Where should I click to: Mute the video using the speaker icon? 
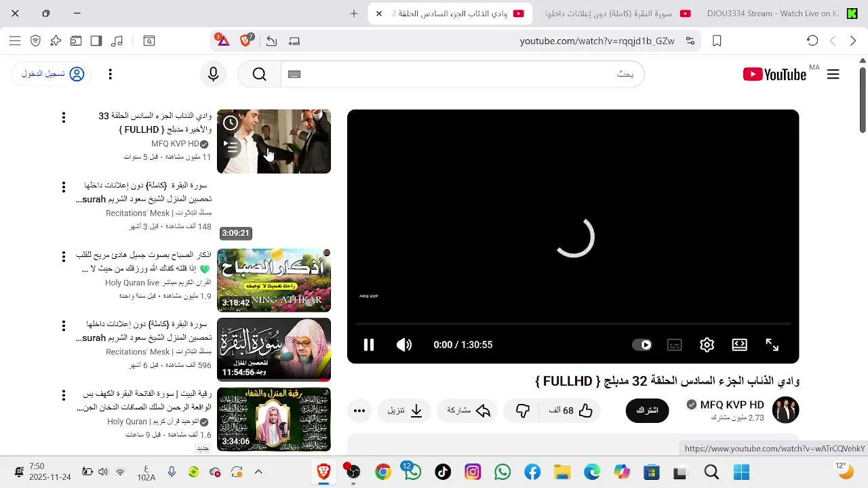[404, 345]
